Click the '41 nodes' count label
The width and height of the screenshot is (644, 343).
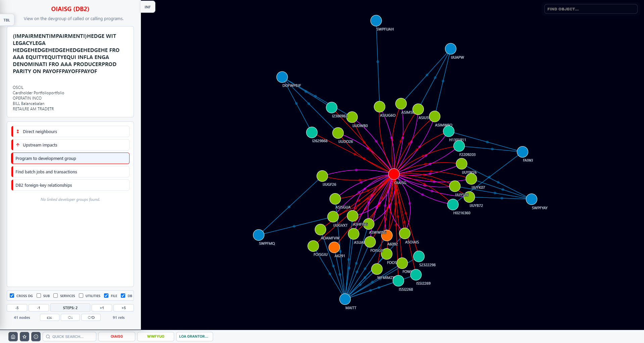(x=22, y=318)
